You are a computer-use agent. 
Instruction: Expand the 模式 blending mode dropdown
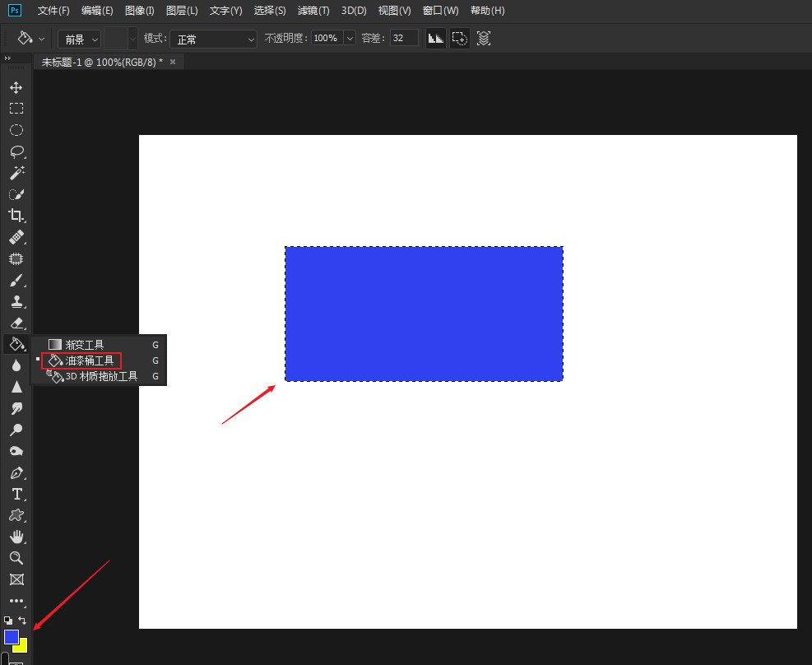(x=212, y=39)
